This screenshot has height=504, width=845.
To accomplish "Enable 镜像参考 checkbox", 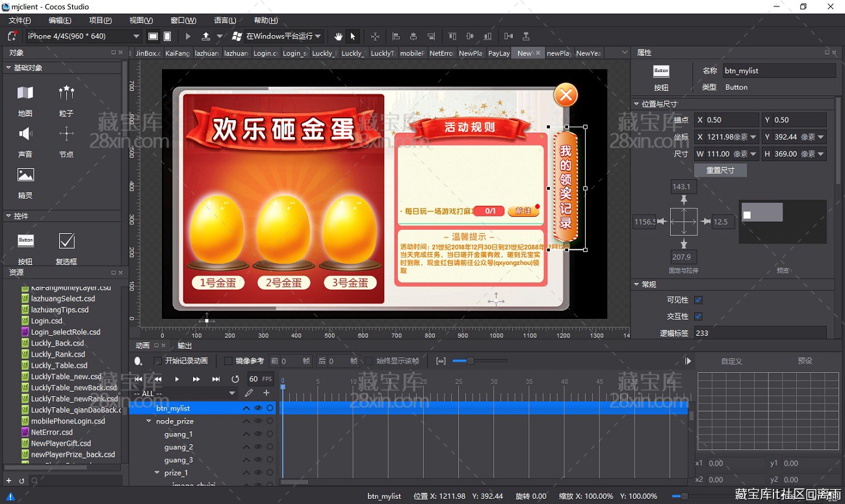I will [227, 361].
